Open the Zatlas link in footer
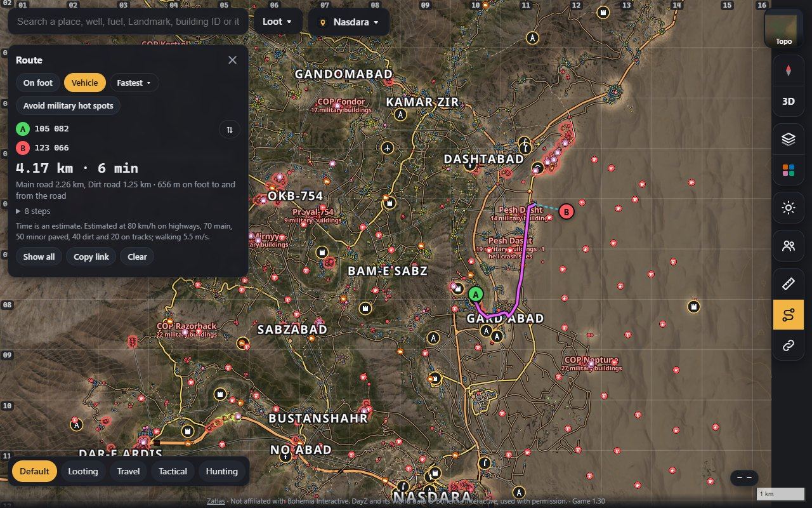The height and width of the screenshot is (508, 812). pyautogui.click(x=216, y=501)
